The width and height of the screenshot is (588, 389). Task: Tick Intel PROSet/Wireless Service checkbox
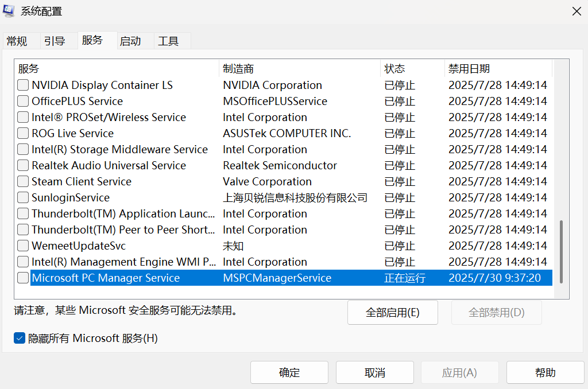[x=23, y=117]
